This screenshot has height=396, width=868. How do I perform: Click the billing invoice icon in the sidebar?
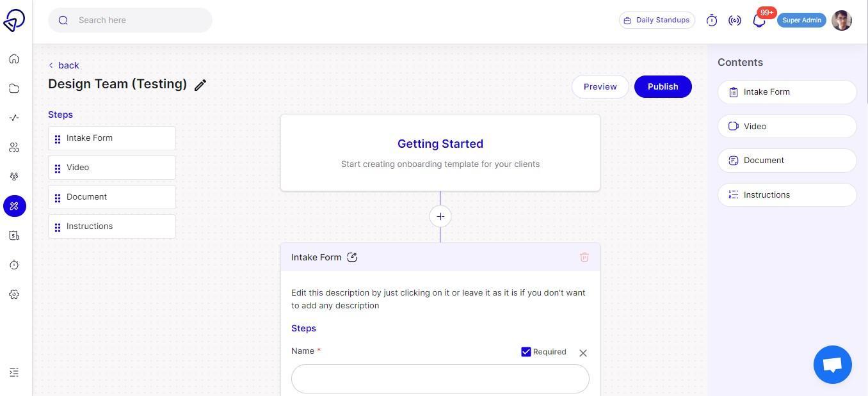coord(14,235)
